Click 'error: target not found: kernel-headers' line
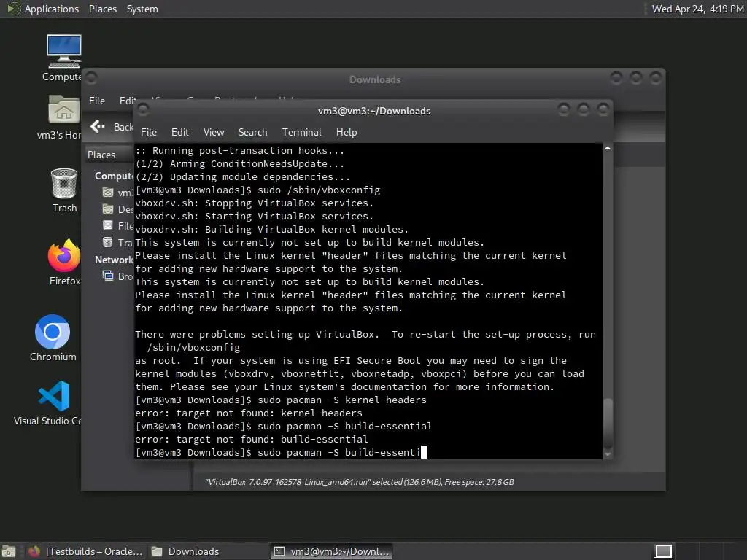 coord(249,413)
